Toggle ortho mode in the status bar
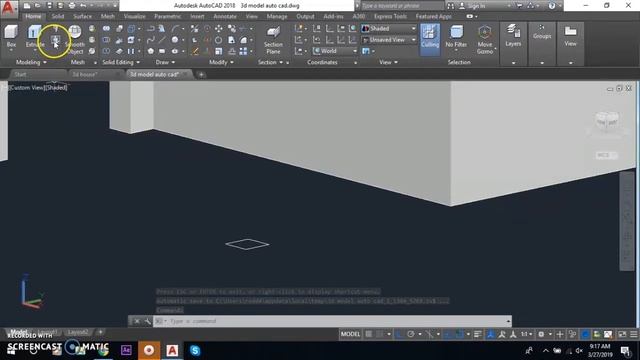This screenshot has width=640, height=360. coord(399,334)
